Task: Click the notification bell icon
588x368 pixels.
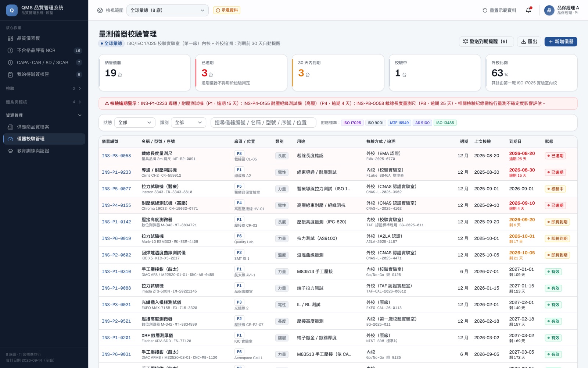Action: point(528,10)
